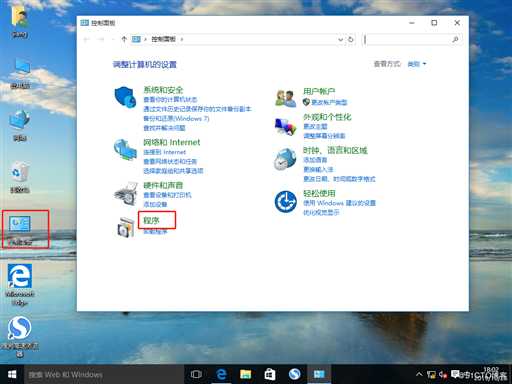Open the 程序 category icon
The height and width of the screenshot is (384, 512).
pyautogui.click(x=126, y=227)
